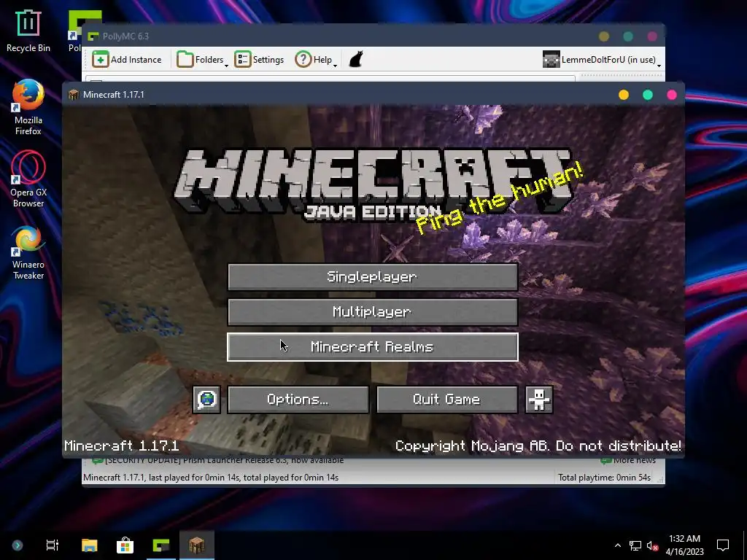
Task: Click the black cat icon in PollyMC
Action: point(356,60)
